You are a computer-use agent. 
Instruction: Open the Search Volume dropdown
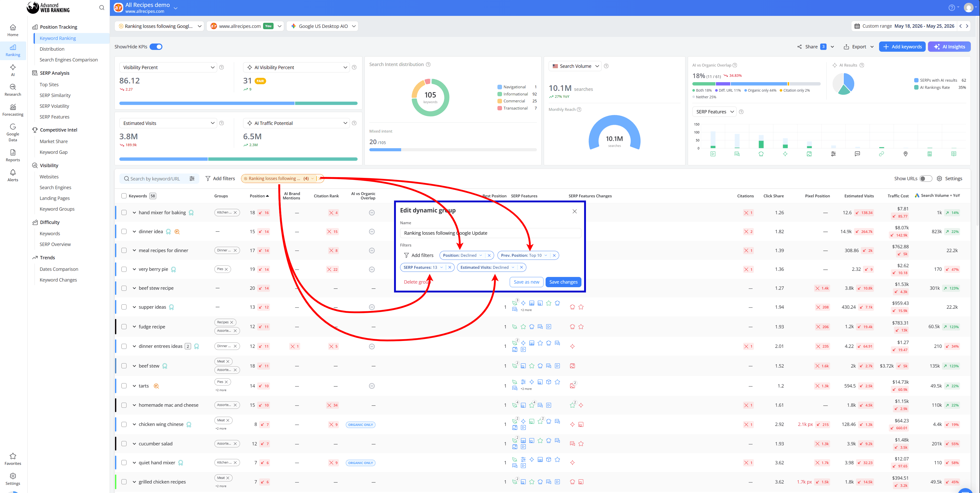tap(575, 66)
